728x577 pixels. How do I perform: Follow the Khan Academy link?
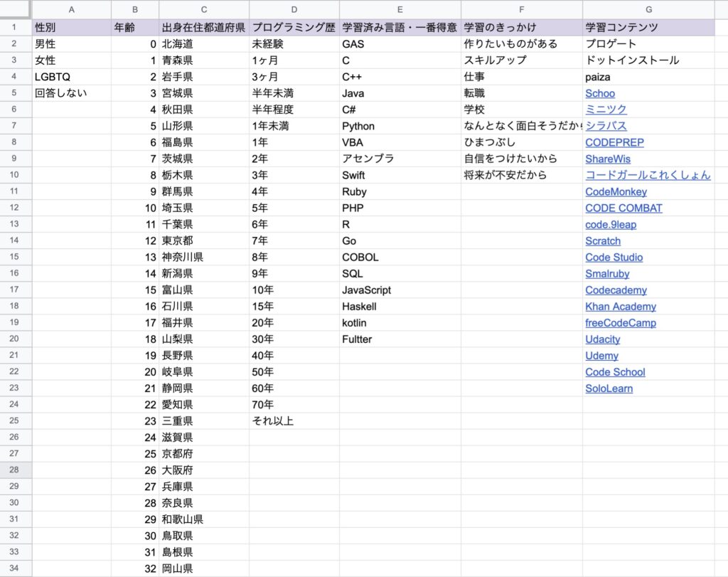tap(620, 307)
